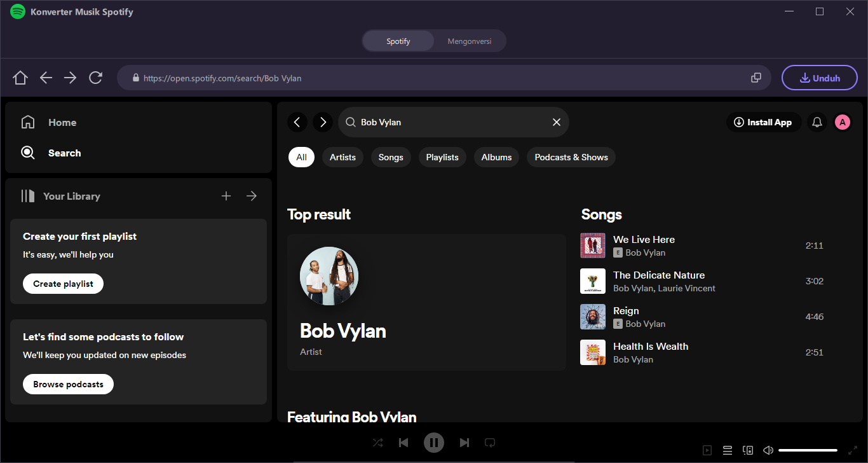Click the Reign album cover

[593, 317]
